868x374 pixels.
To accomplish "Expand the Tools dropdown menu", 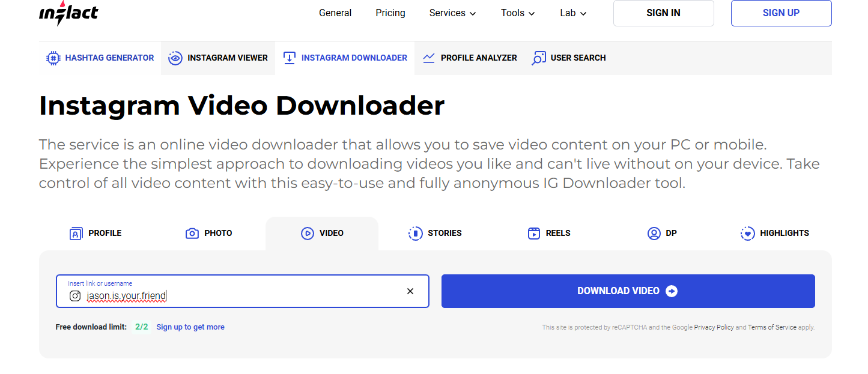I will tap(518, 13).
